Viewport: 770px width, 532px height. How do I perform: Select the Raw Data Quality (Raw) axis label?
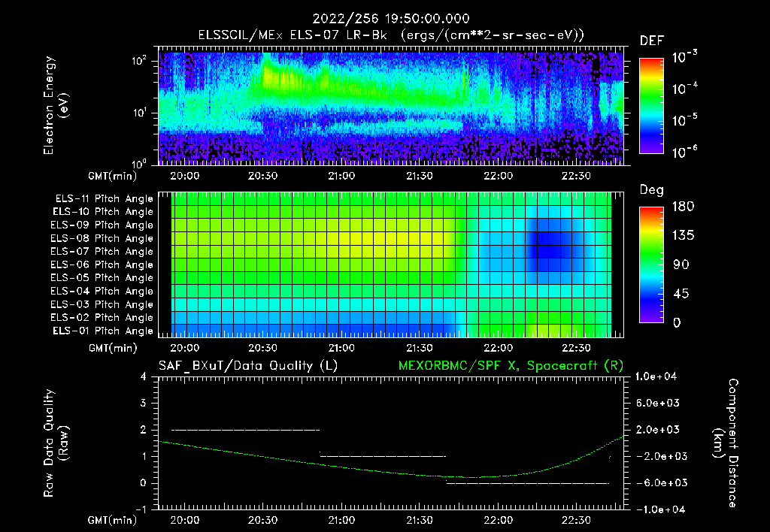[56, 443]
